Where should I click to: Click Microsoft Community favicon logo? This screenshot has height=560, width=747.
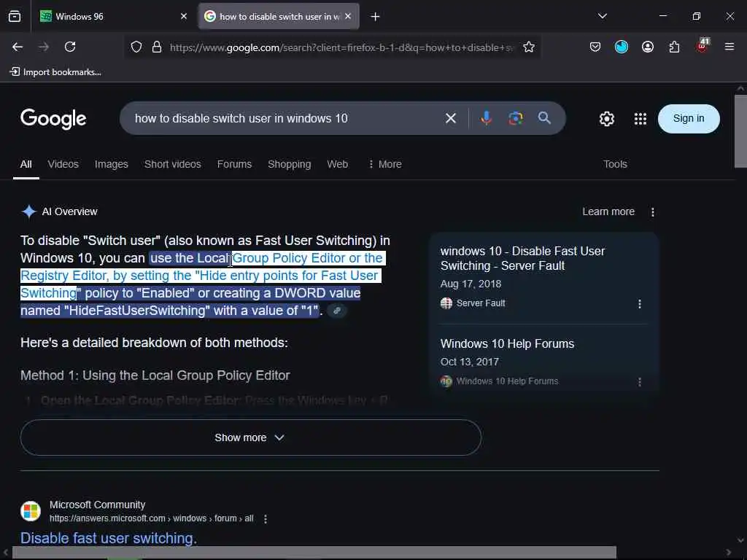click(x=31, y=511)
